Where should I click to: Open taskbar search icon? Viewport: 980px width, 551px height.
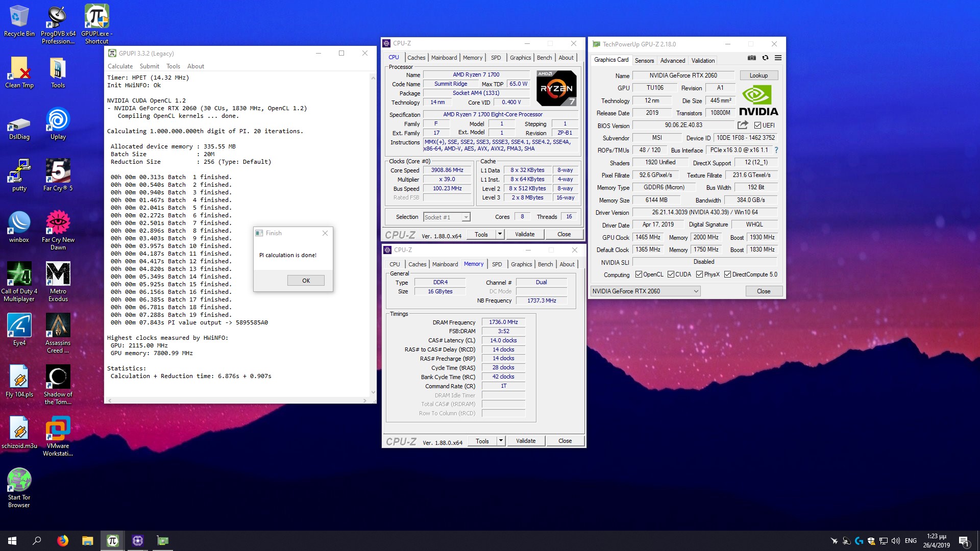click(x=37, y=541)
